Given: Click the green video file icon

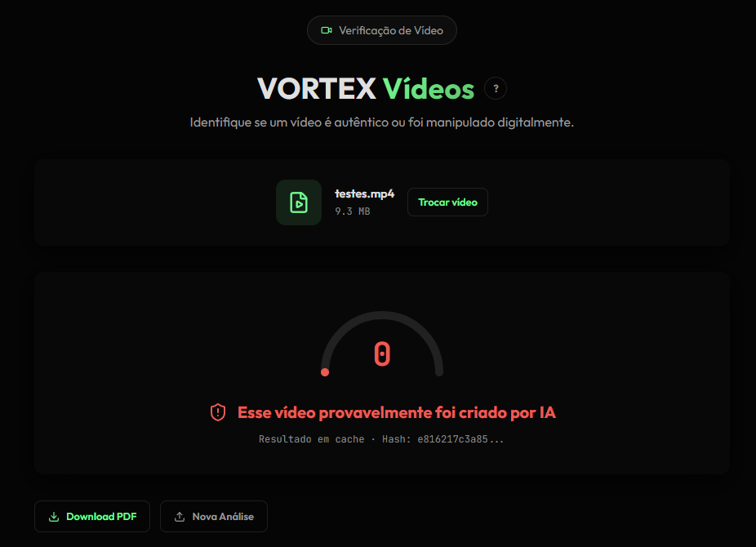Looking at the screenshot, I should click(299, 202).
